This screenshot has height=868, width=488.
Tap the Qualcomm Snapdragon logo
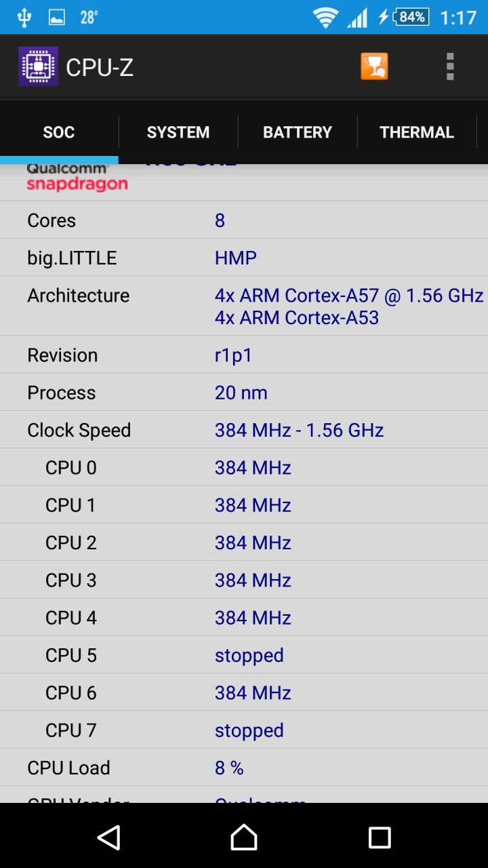tap(77, 178)
